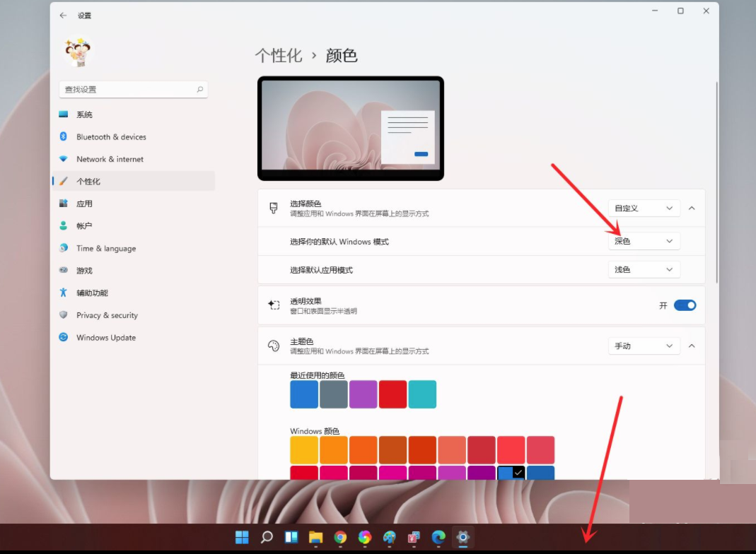
Task: Select the purple recently used color
Action: (363, 394)
